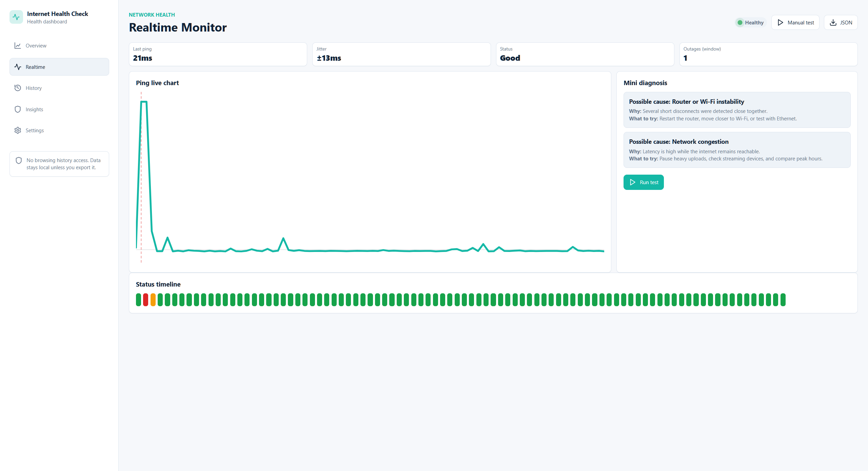Open the Overview page
868x471 pixels.
(x=59, y=45)
